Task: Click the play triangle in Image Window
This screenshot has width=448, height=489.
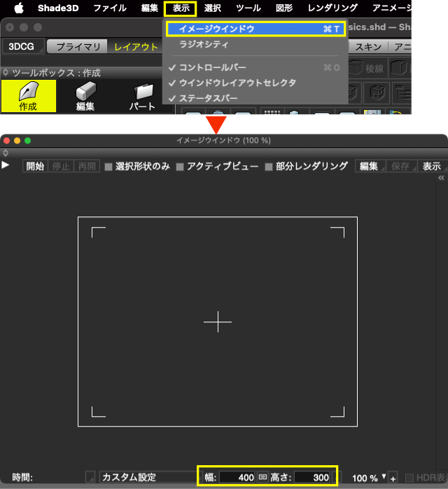Action: click(x=6, y=165)
